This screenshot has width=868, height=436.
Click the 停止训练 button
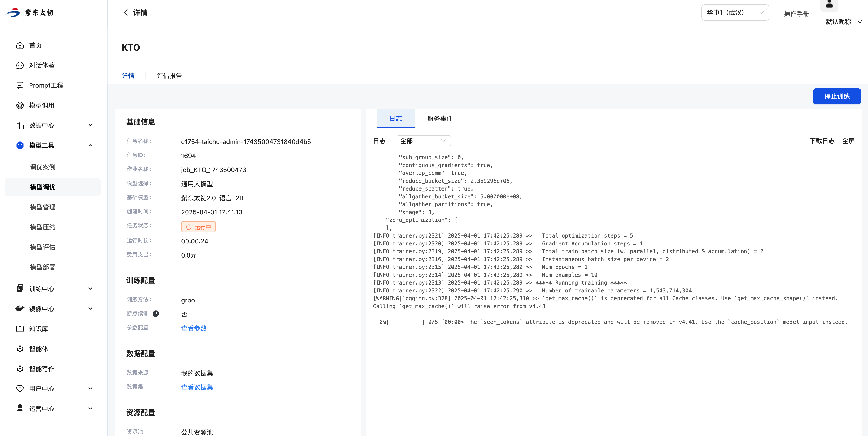coord(837,96)
